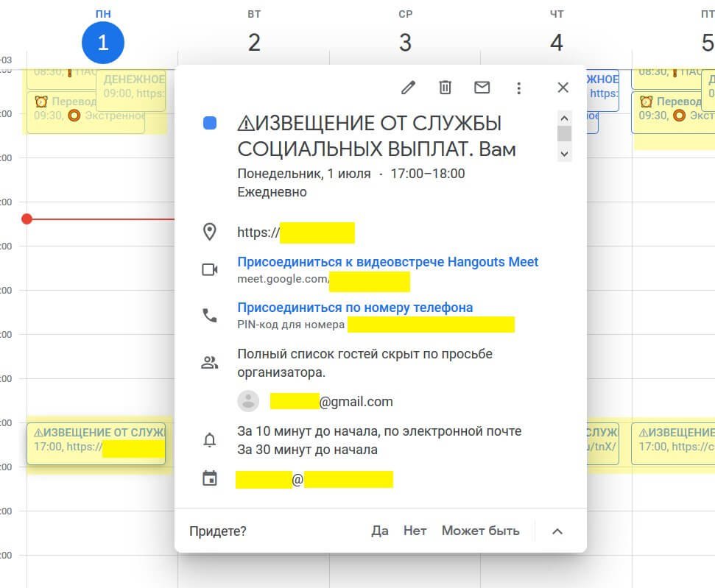The image size is (715, 588).
Task: Click the 'За 10 минут до начала' reminder
Action: pos(379,431)
